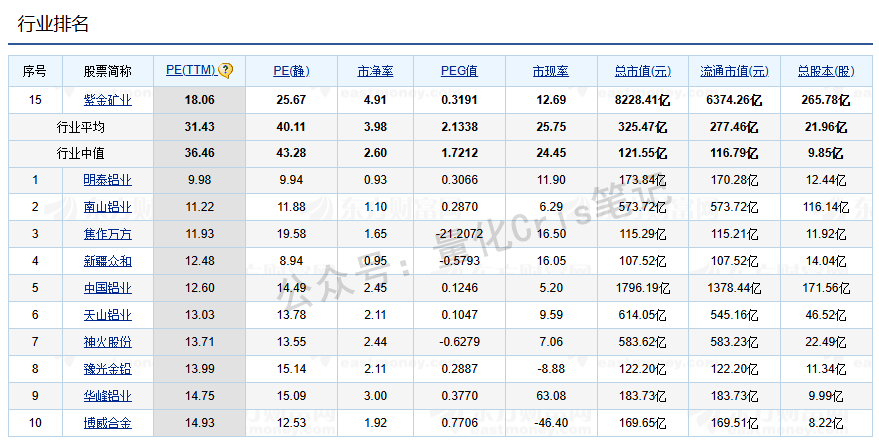Sort by 市净率 column header
This screenshot has width=879, height=441.
pos(375,71)
